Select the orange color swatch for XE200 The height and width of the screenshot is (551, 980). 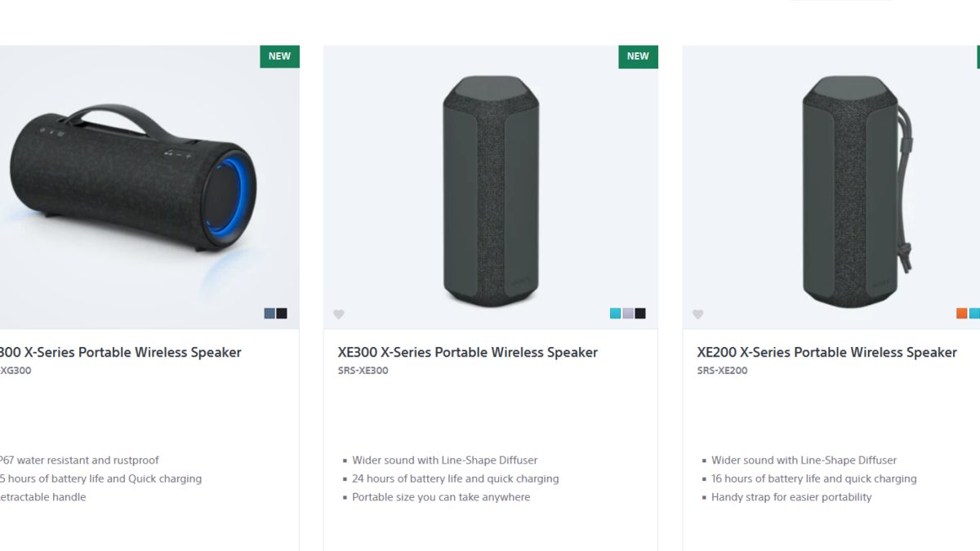pyautogui.click(x=962, y=313)
